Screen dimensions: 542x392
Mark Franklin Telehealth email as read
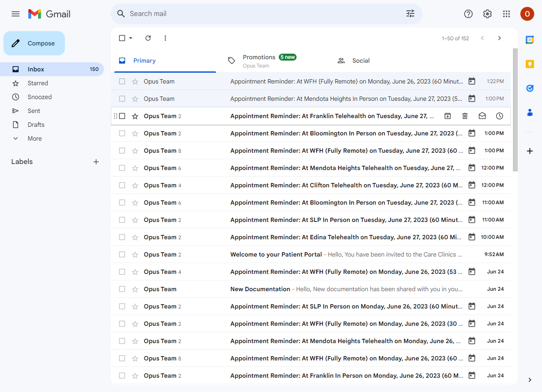pyautogui.click(x=482, y=116)
